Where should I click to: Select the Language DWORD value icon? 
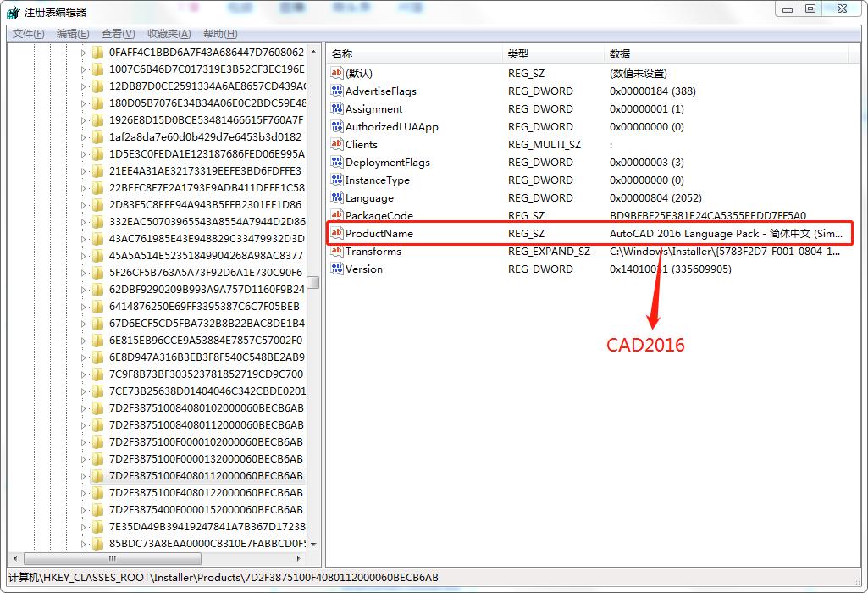click(337, 197)
